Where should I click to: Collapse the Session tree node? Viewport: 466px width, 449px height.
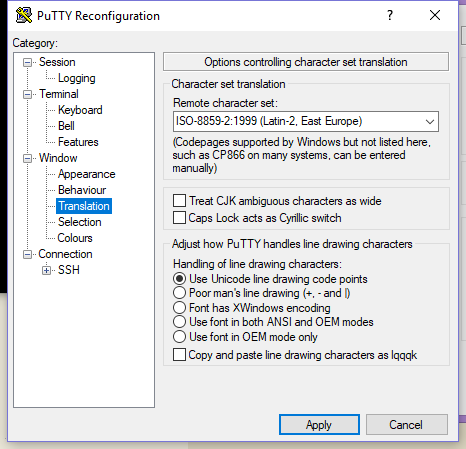(27, 62)
